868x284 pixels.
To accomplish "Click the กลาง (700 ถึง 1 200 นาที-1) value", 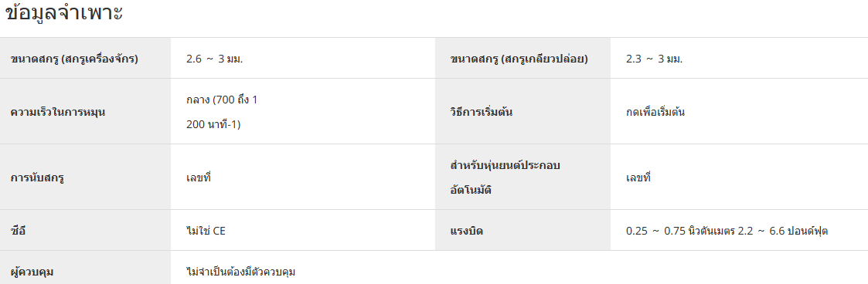I will pos(222,112).
